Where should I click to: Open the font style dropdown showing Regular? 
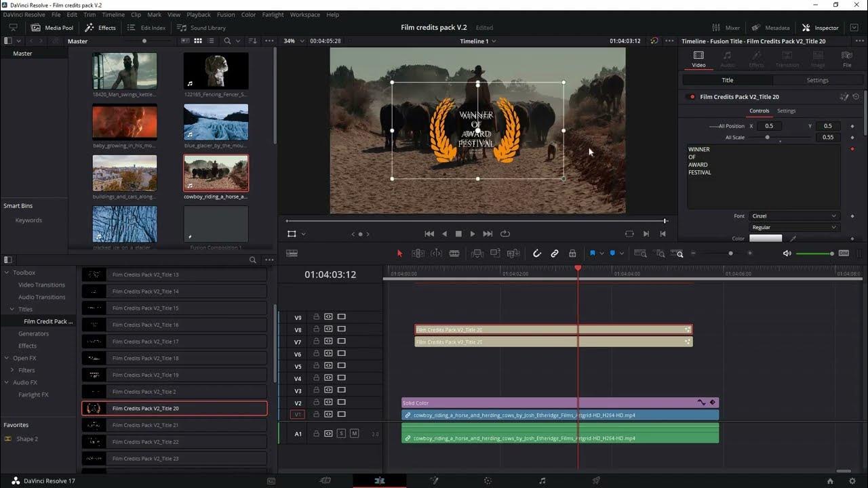(793, 228)
